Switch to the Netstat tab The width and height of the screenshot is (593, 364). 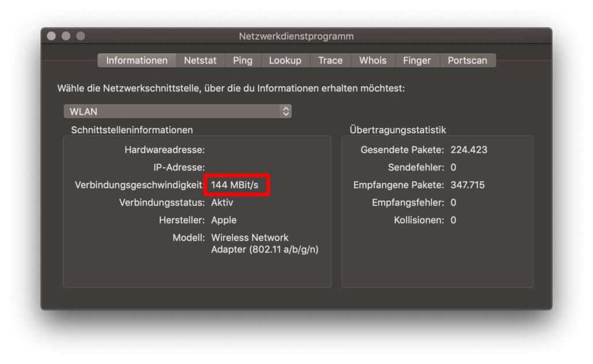click(200, 60)
